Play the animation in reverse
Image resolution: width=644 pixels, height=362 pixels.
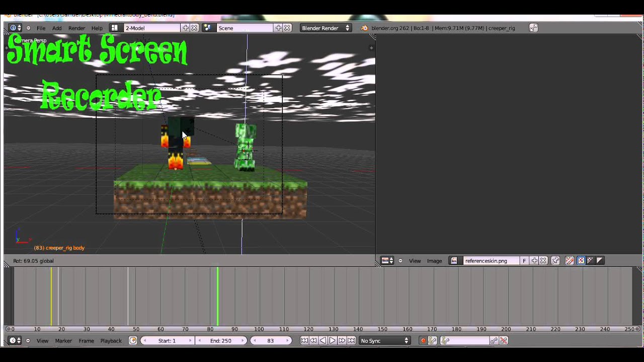323,340
